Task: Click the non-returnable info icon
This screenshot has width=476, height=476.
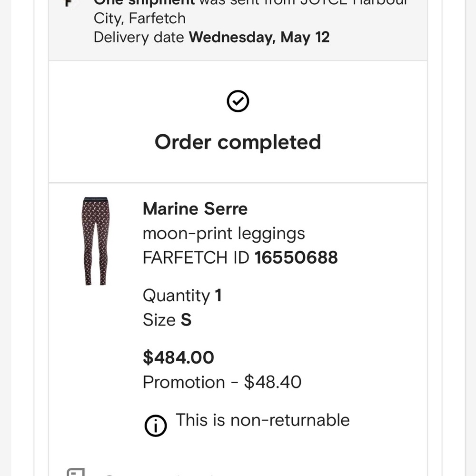Action: pos(156,425)
